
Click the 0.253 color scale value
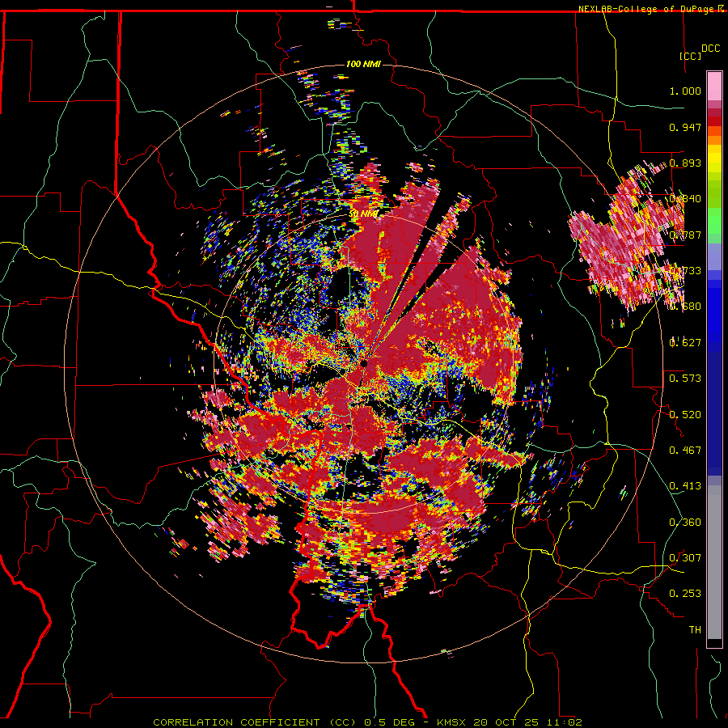685,594
